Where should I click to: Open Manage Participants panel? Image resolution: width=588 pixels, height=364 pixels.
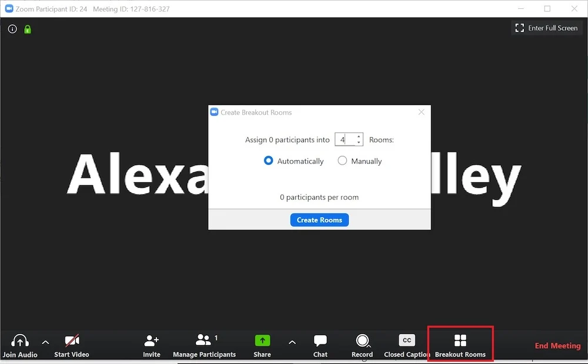point(205,346)
